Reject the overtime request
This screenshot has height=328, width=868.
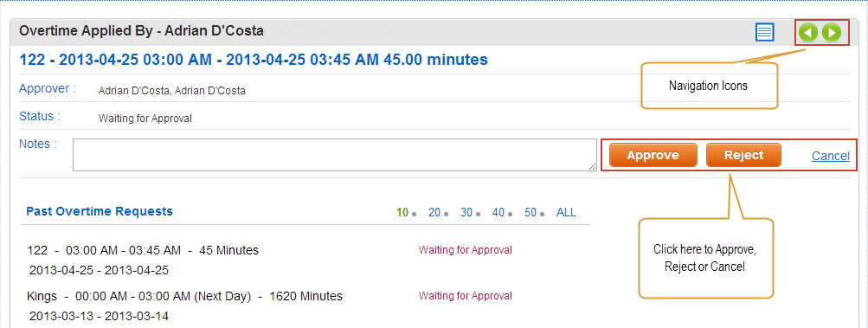[743, 155]
